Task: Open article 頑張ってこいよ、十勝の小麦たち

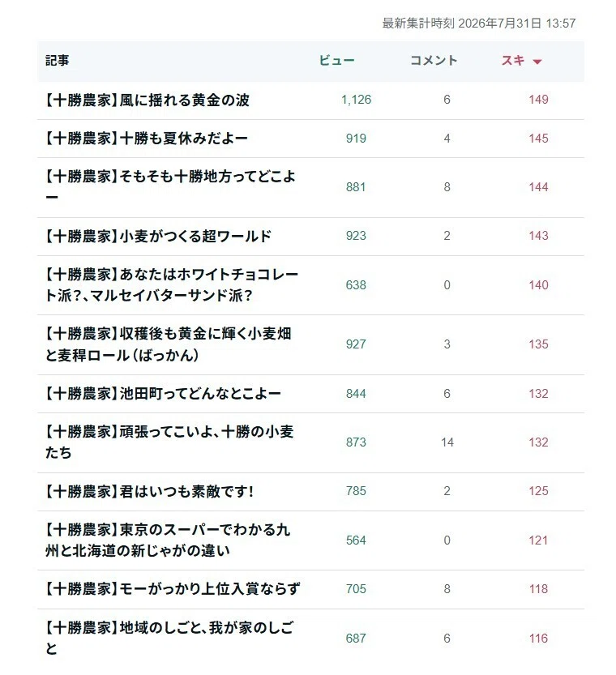Action: coord(169,442)
